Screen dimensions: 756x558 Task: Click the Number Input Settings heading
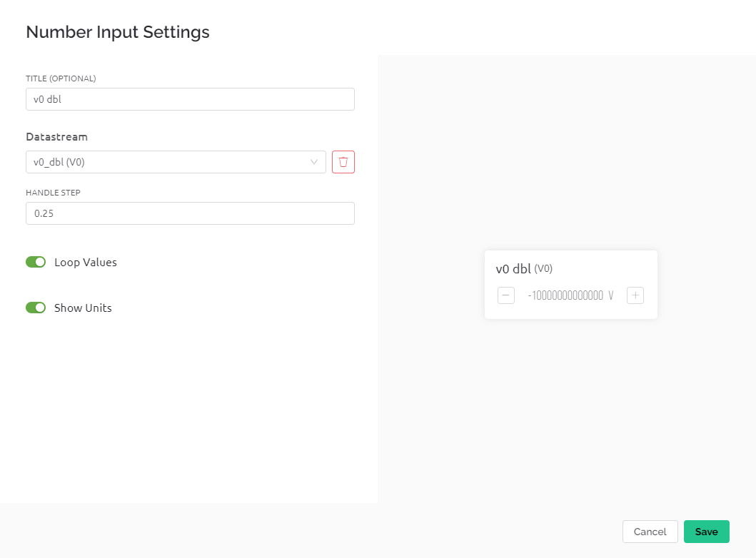118,32
